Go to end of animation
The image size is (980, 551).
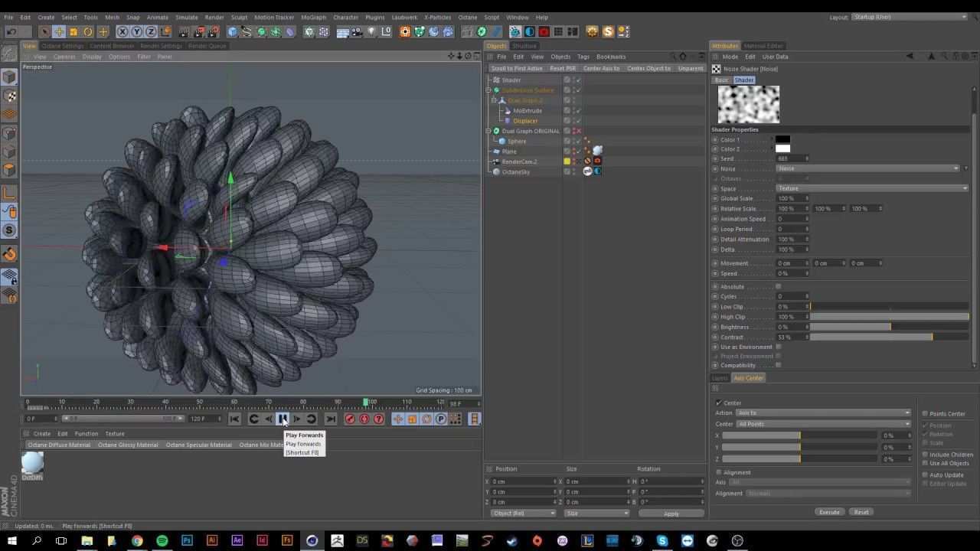[x=331, y=419]
